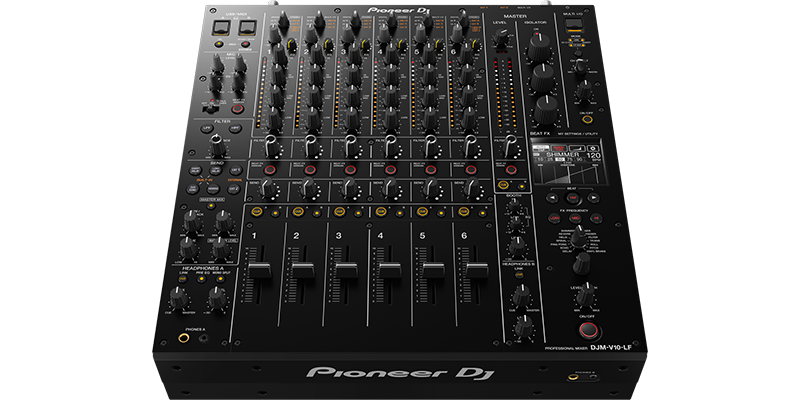
Task: Enable CUE B on channel 4
Action: pos(399,213)
